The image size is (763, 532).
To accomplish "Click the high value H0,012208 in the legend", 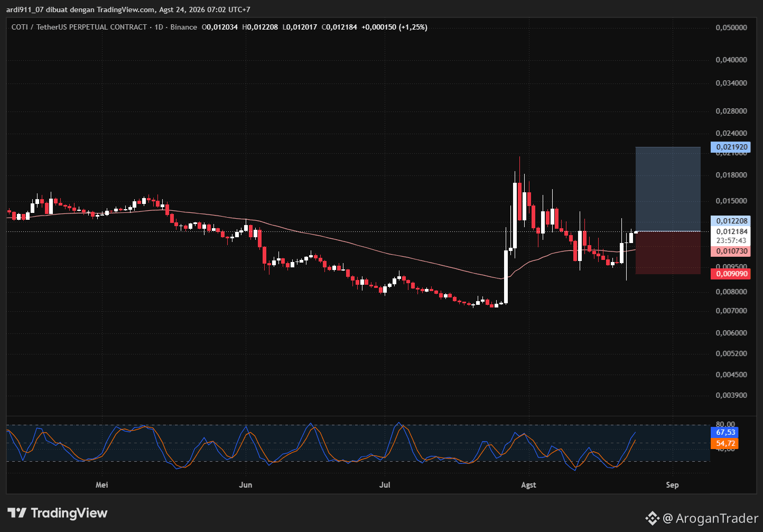I will click(x=260, y=27).
